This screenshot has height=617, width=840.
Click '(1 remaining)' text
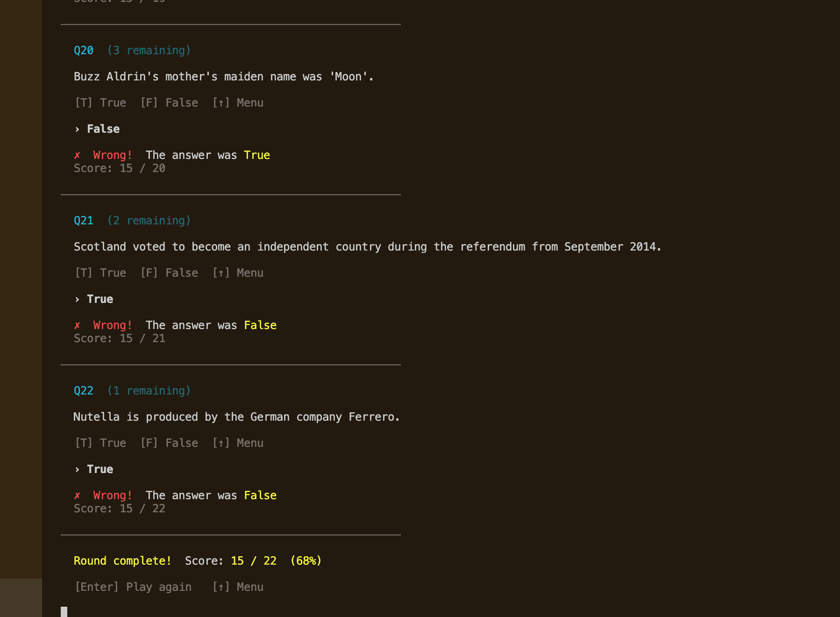point(149,391)
